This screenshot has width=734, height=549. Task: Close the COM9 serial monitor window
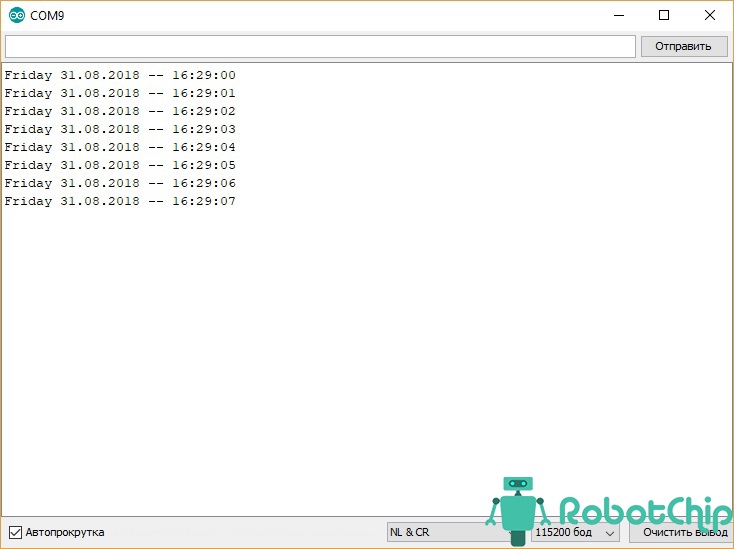710,15
